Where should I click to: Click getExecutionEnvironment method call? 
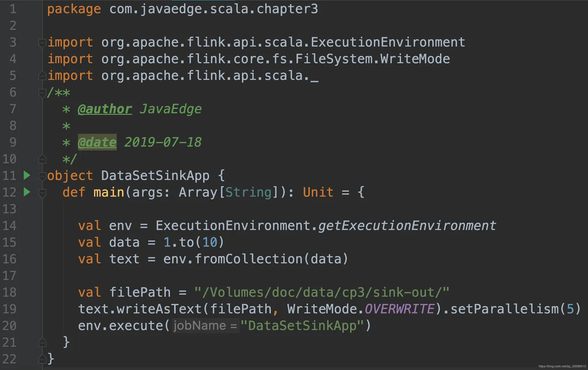[x=407, y=226]
